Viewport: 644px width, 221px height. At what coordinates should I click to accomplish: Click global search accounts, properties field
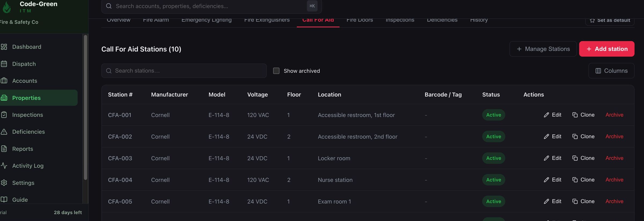211,6
